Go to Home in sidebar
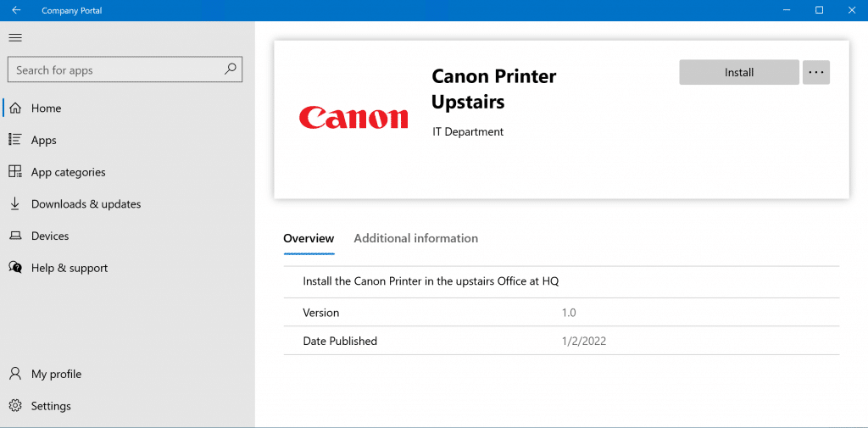 tap(47, 108)
